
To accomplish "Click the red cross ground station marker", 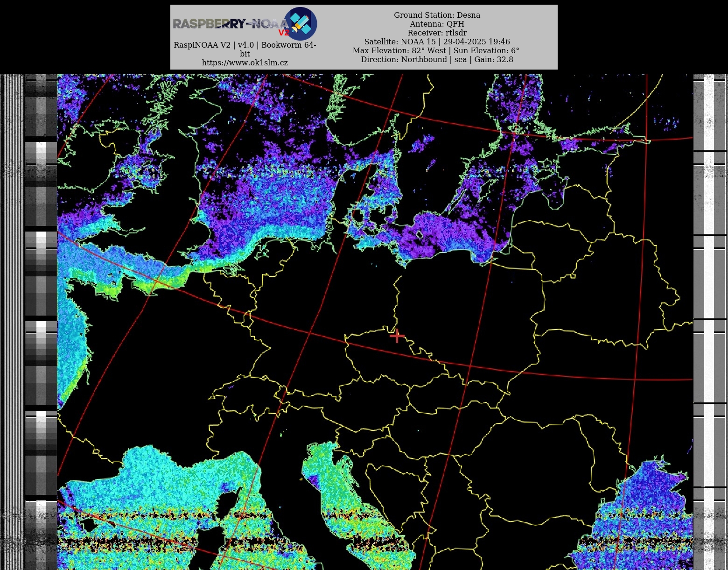I will [397, 336].
